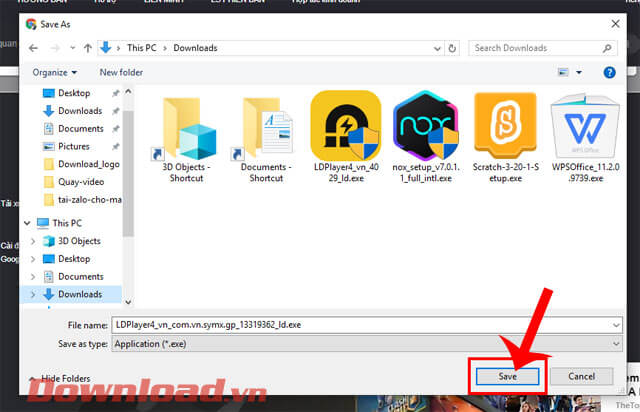Image resolution: width=640 pixels, height=412 pixels.
Task: Open the 3D Objects shortcut folder
Action: 182,125
